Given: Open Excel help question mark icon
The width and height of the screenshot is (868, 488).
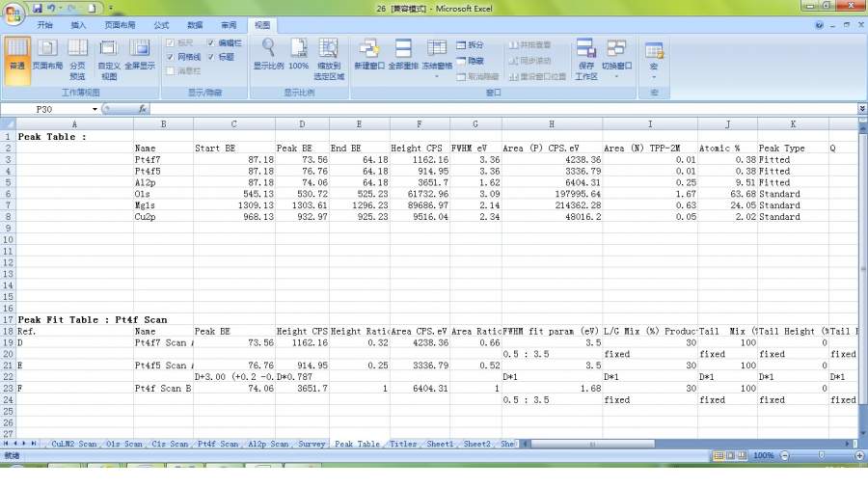Looking at the screenshot, I should point(819,25).
